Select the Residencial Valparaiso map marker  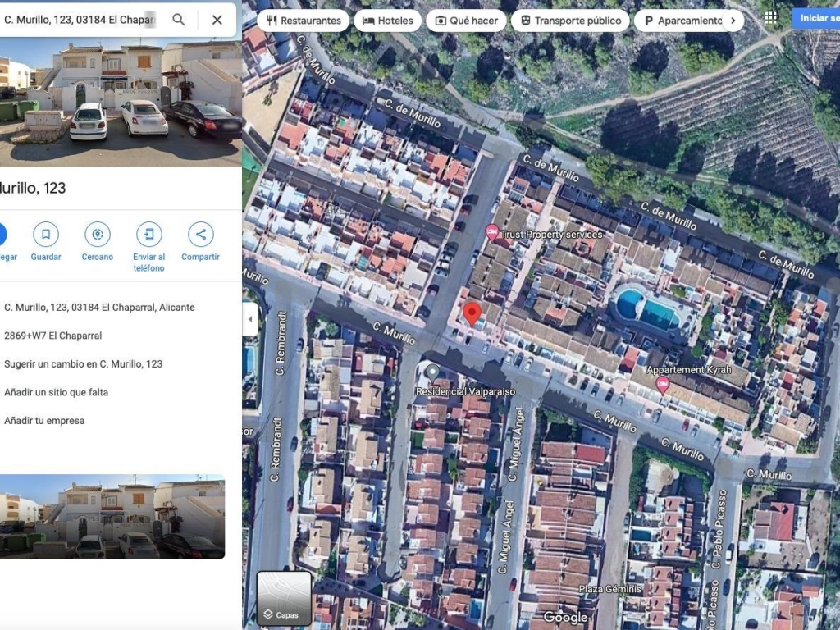click(431, 372)
